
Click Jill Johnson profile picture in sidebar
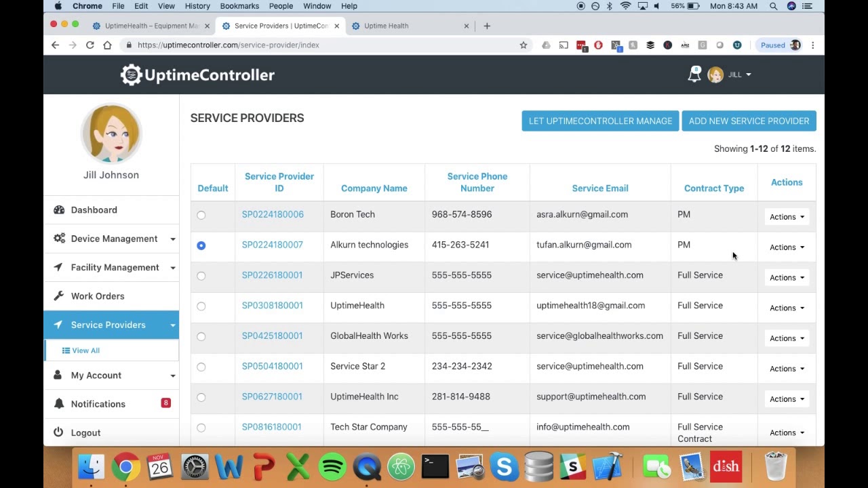click(111, 134)
